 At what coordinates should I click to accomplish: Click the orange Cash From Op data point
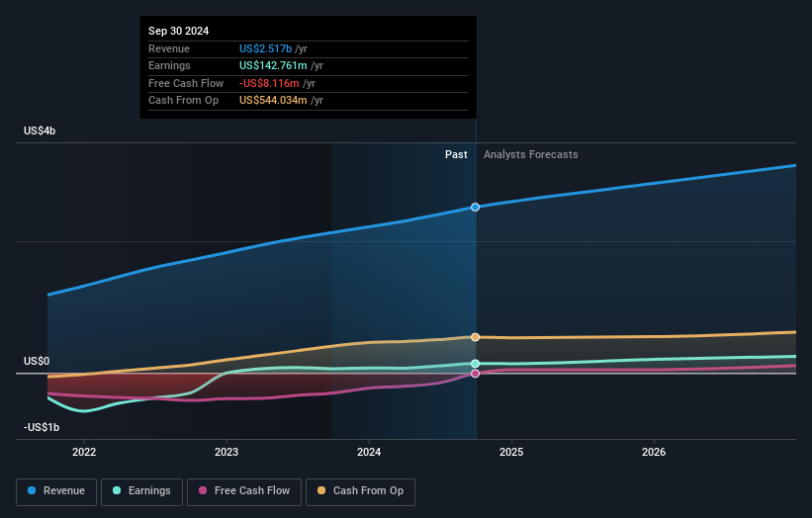(x=475, y=337)
